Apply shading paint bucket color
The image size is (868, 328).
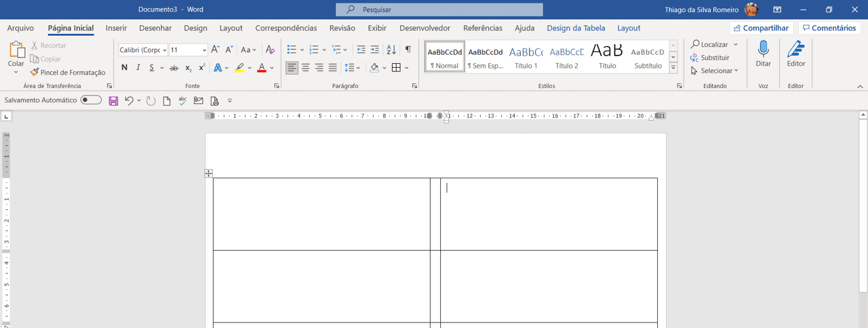point(374,68)
